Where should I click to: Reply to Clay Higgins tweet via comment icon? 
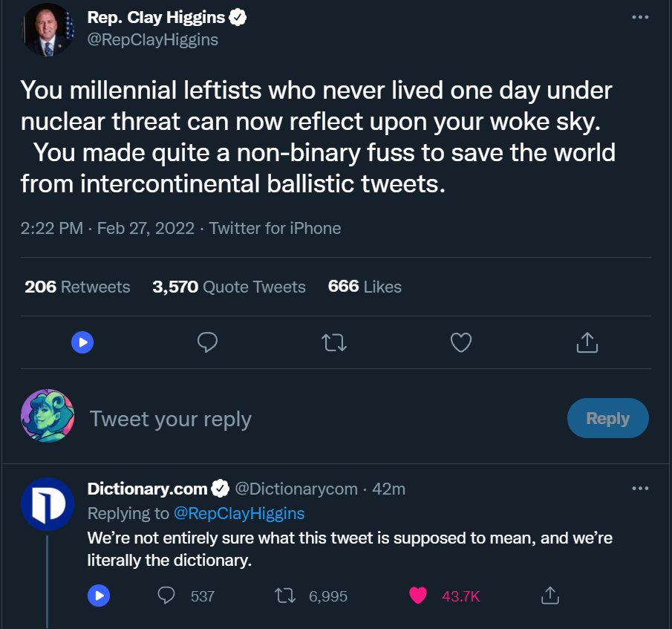pyautogui.click(x=207, y=342)
